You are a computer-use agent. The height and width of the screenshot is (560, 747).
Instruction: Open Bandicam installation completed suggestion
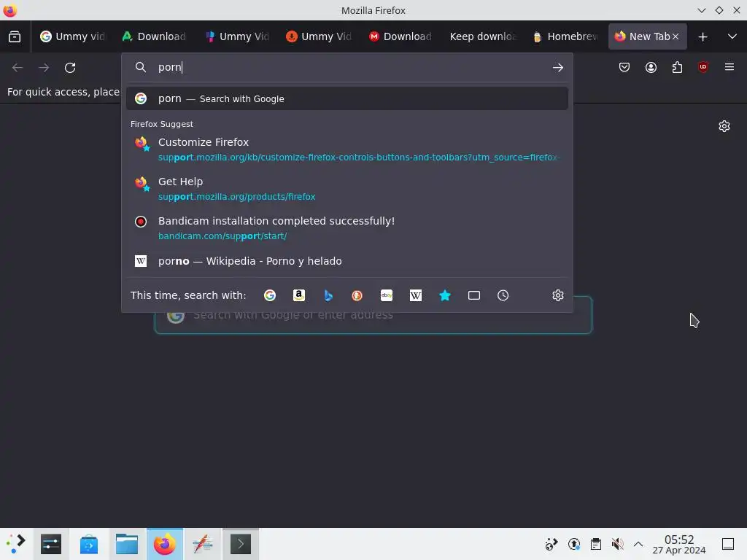[347, 228]
